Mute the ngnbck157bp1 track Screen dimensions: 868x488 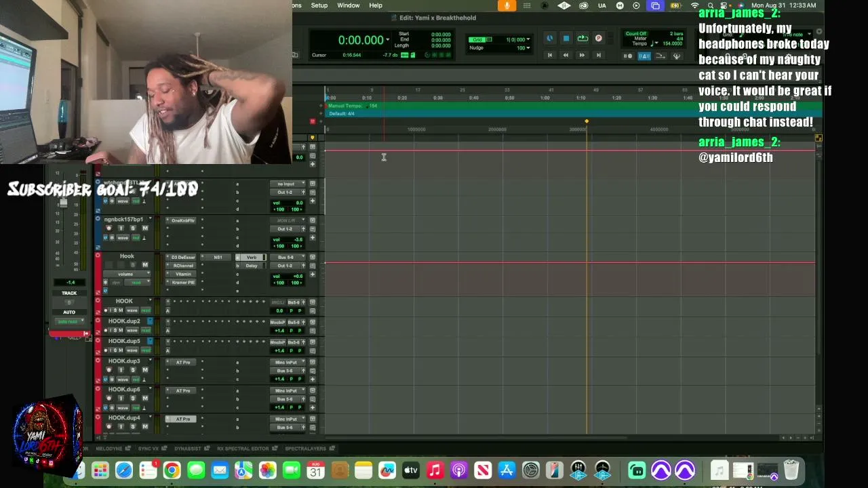(144, 228)
